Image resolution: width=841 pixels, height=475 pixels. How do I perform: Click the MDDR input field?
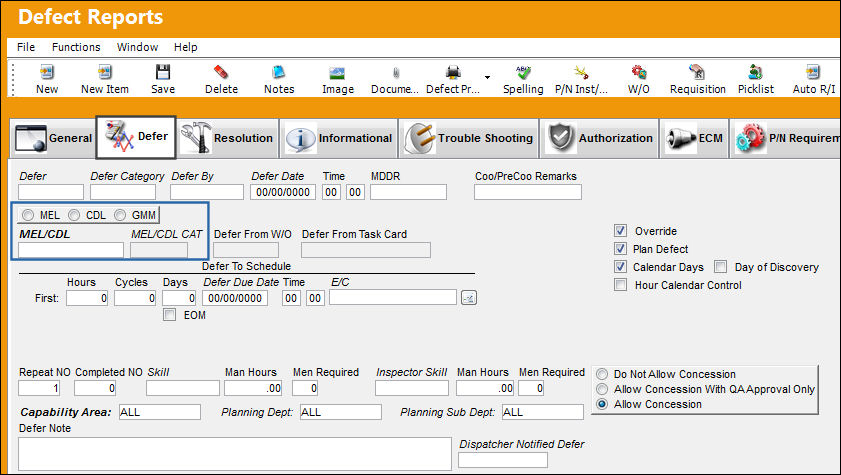coord(408,192)
